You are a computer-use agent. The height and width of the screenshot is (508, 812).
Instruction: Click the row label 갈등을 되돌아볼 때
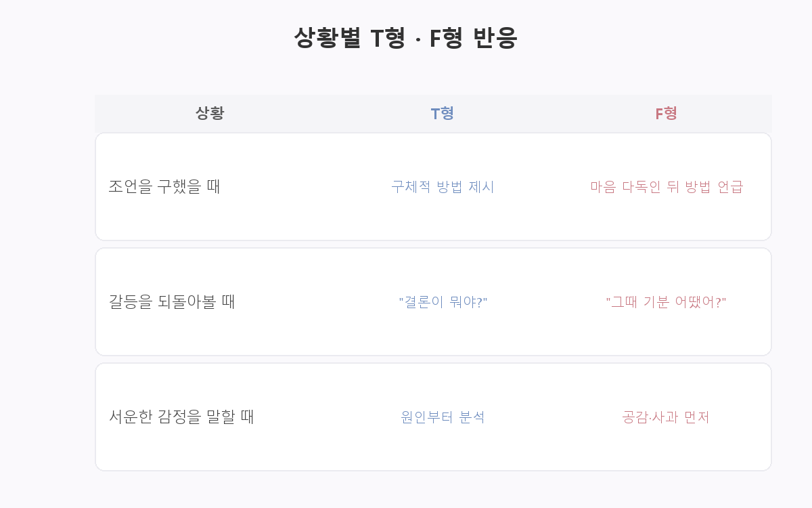tap(172, 301)
